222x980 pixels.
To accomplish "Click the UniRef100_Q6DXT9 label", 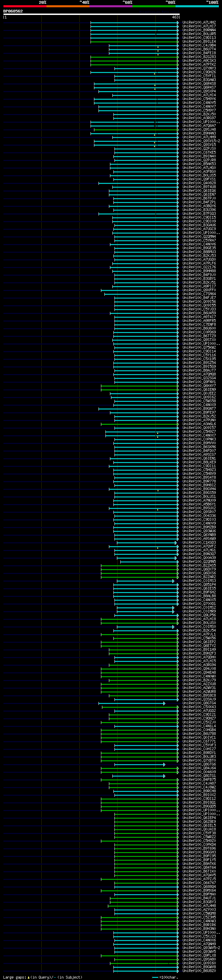I will [199, 569].
